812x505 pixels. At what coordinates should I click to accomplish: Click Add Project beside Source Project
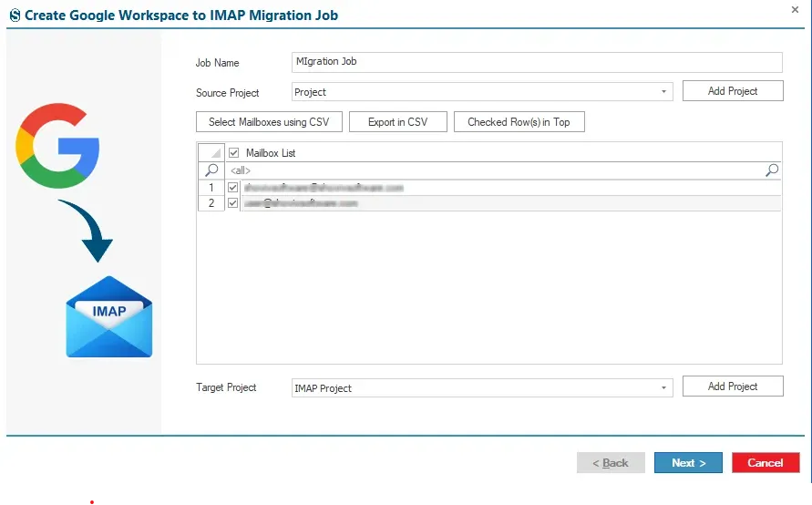pyautogui.click(x=733, y=90)
